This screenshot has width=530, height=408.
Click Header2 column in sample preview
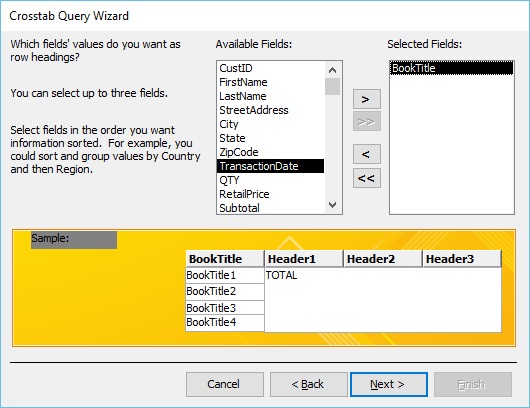(x=383, y=259)
